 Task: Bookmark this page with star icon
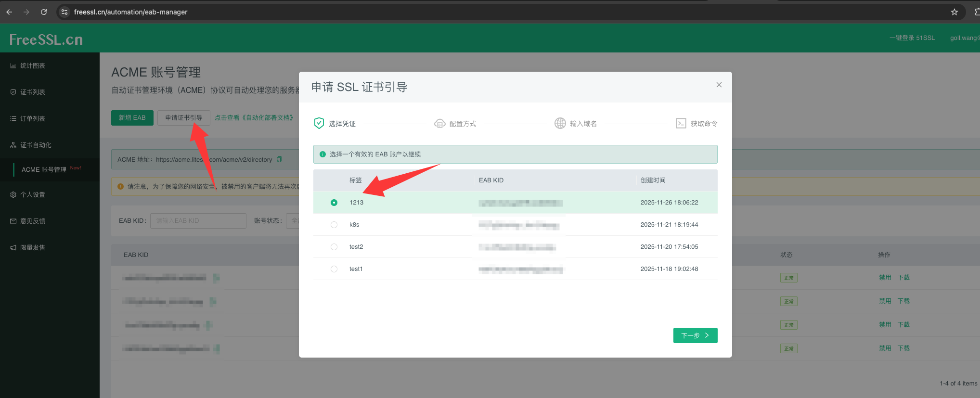coord(954,12)
